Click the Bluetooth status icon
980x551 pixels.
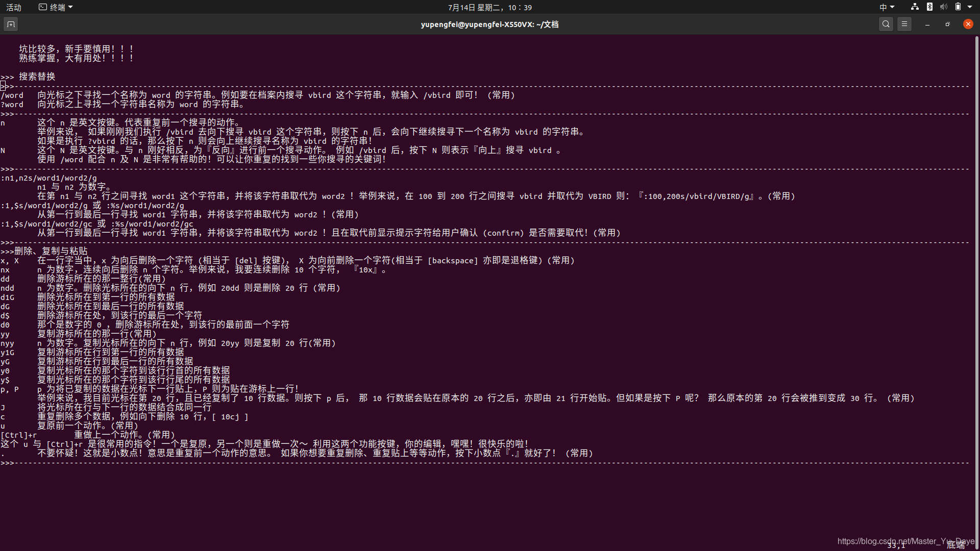click(929, 7)
